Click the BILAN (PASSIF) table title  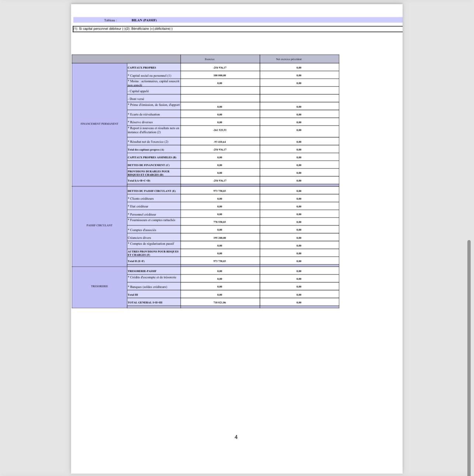(144, 20)
